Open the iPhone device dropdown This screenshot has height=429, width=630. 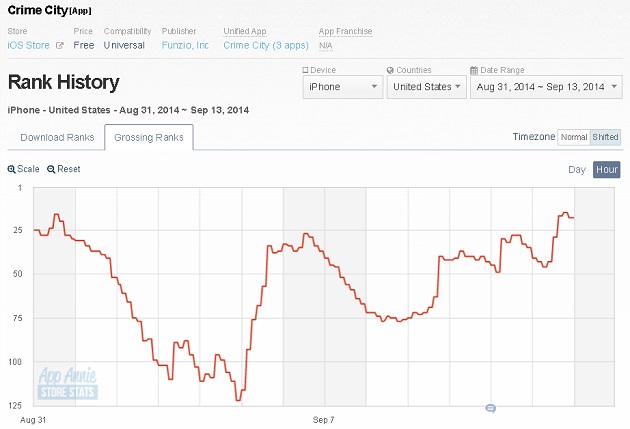[343, 87]
